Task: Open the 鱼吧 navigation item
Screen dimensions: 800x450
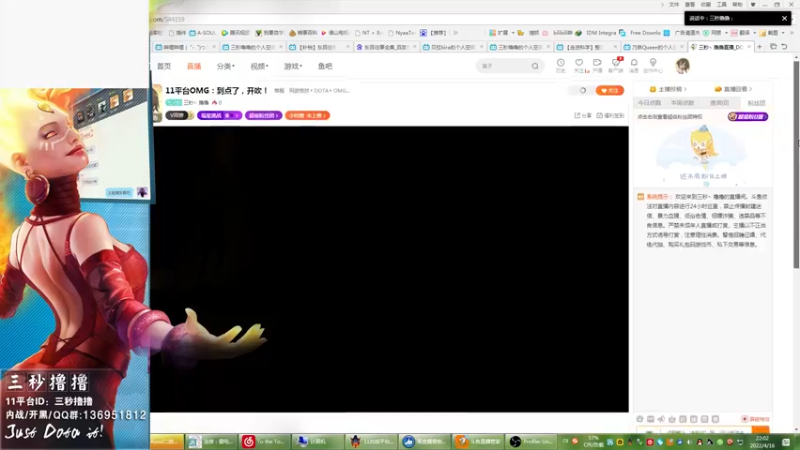Action: click(x=325, y=66)
